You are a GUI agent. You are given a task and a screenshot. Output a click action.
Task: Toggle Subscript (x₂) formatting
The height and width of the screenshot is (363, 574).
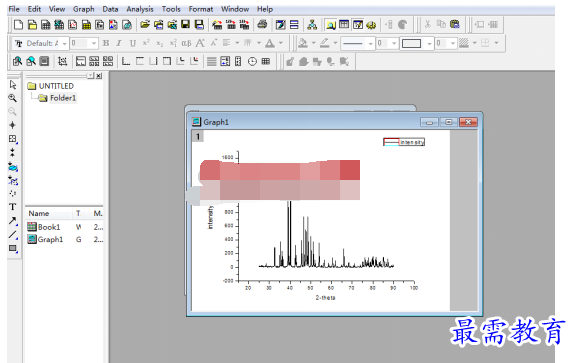[160, 43]
